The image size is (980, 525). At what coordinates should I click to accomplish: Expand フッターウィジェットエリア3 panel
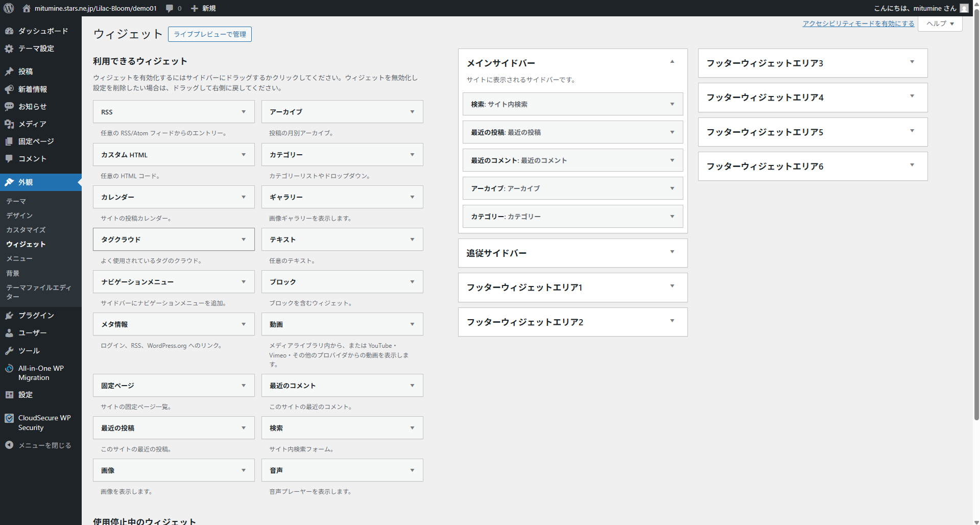(912, 62)
